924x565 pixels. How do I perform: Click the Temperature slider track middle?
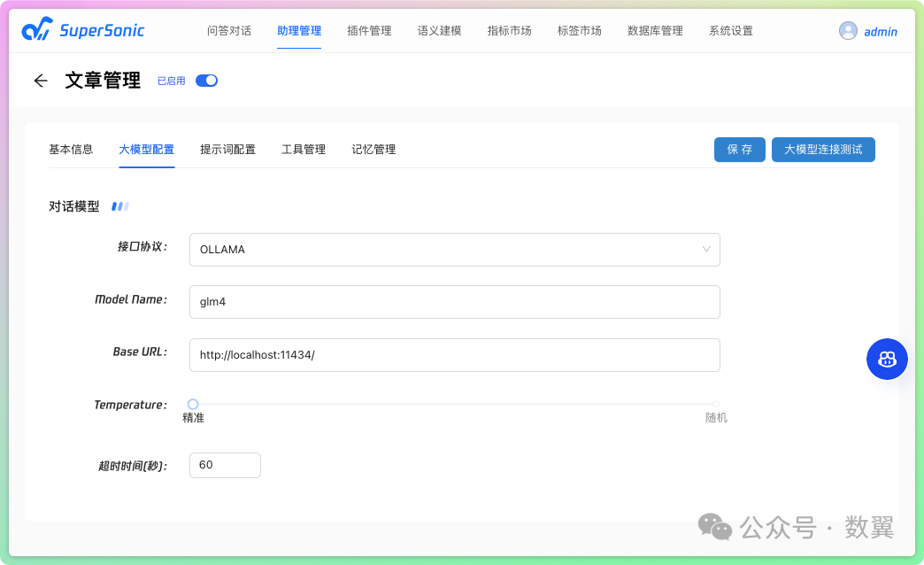tap(454, 404)
